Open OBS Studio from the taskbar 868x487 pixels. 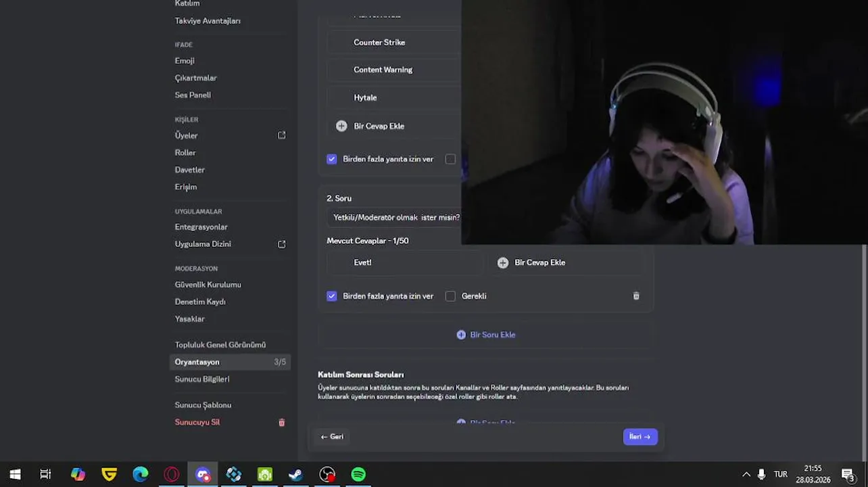coord(327,475)
